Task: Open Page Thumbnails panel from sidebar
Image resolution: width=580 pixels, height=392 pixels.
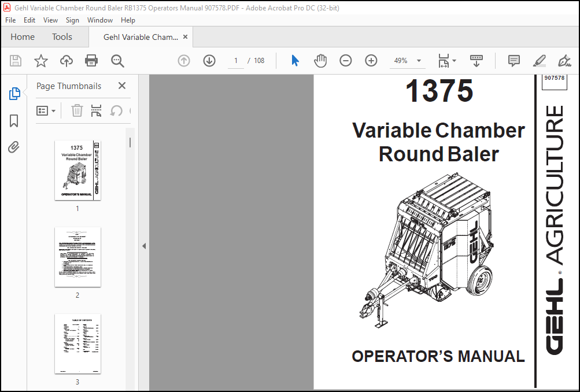Action: pyautogui.click(x=14, y=94)
